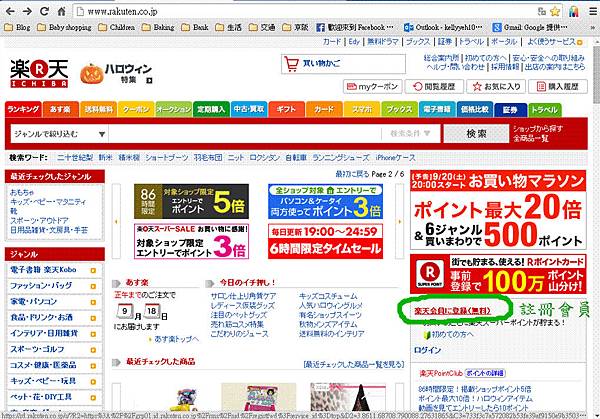The width and height of the screenshot is (600, 419).
Task: Expand インテリア・日用雑貨 genre arrow
Action: tap(93, 334)
